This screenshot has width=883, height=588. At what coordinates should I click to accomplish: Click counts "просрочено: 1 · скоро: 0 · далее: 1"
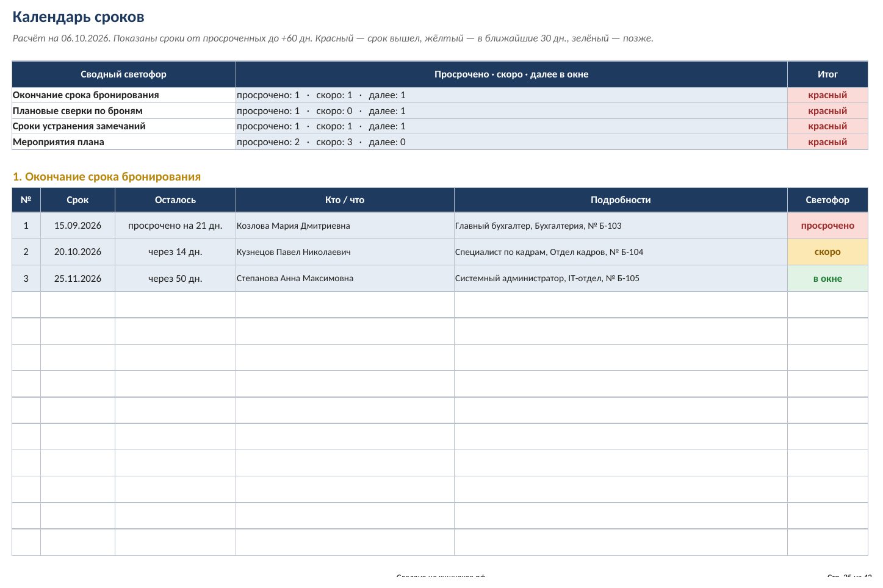tap(321, 111)
